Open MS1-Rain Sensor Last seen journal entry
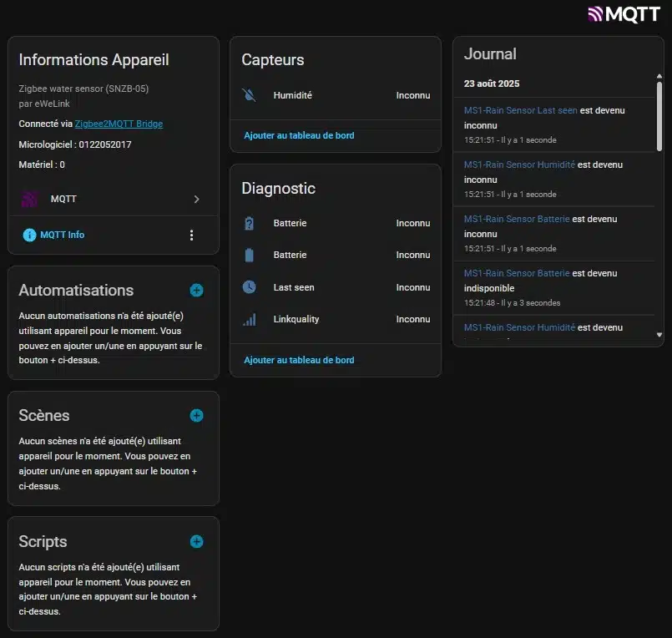This screenshot has width=672, height=638. click(521, 110)
